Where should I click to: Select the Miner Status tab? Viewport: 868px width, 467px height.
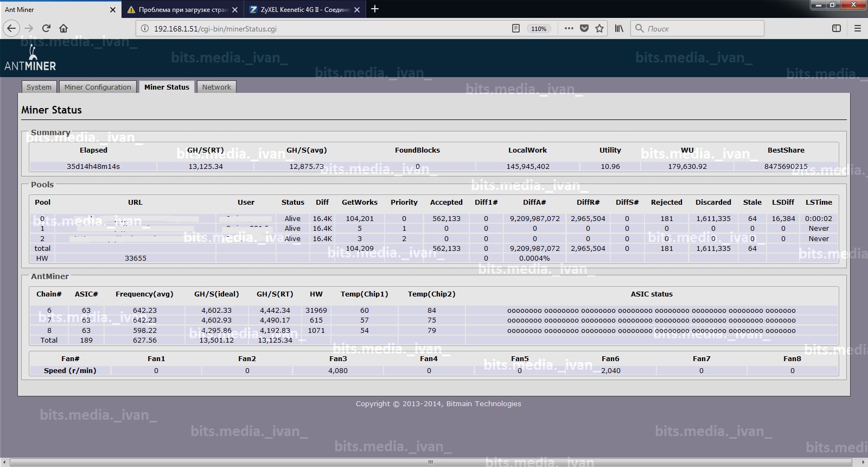[167, 87]
